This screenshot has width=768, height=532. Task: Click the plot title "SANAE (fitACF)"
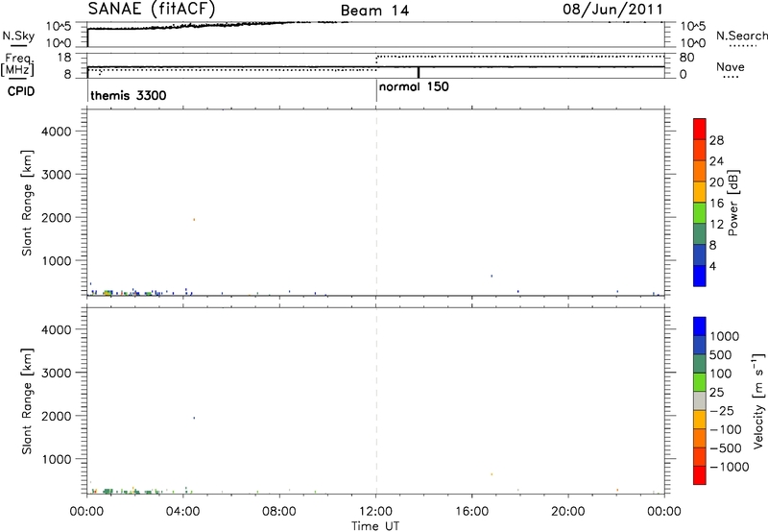click(152, 10)
